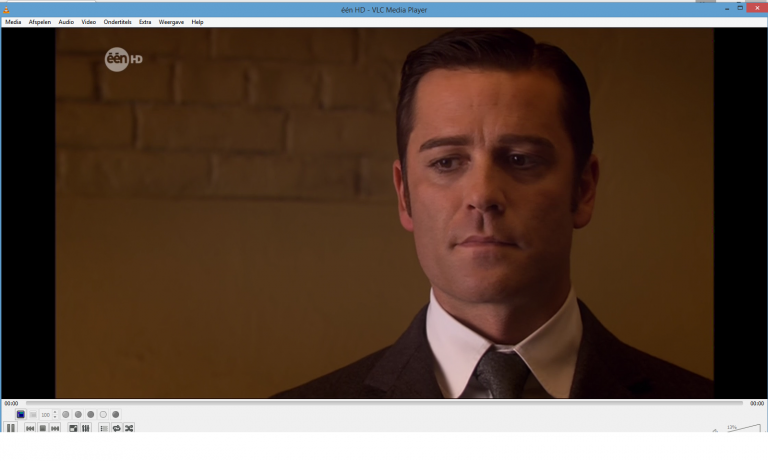Viewport: 768px width, 461px height.
Task: Enable random shuffle playback
Action: tap(129, 428)
